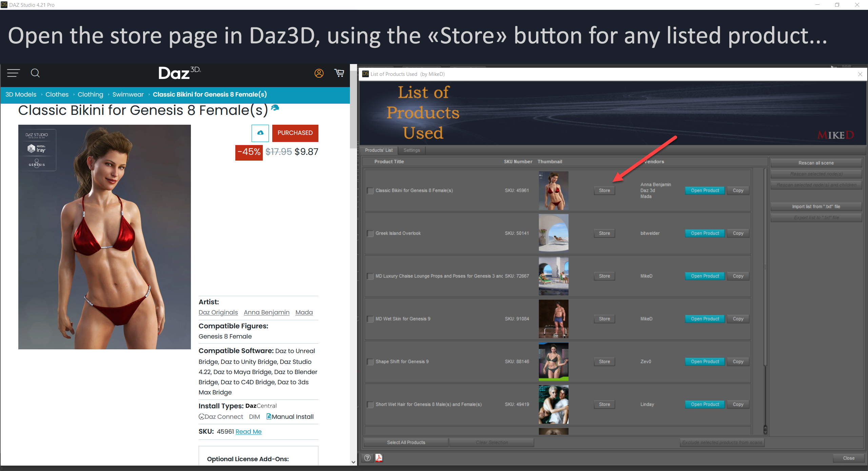868x471 pixels.
Task: Click the Greek Island Overlook thumbnail
Action: point(553,233)
